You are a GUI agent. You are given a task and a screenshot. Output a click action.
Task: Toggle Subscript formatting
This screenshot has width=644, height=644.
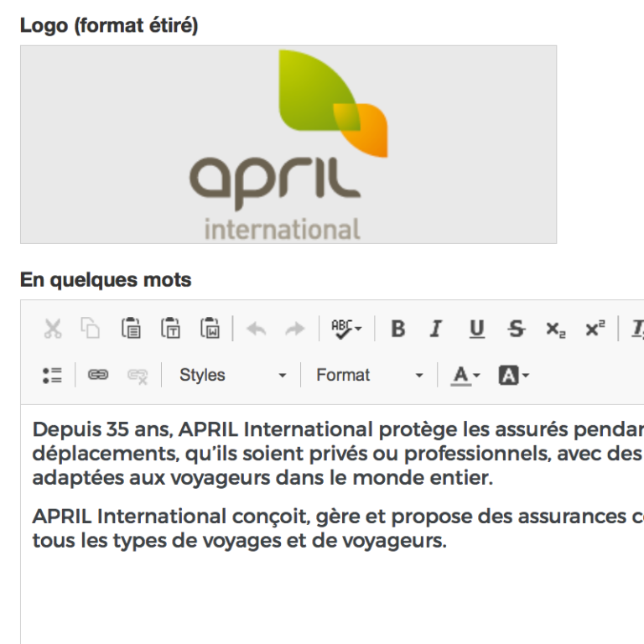556,330
